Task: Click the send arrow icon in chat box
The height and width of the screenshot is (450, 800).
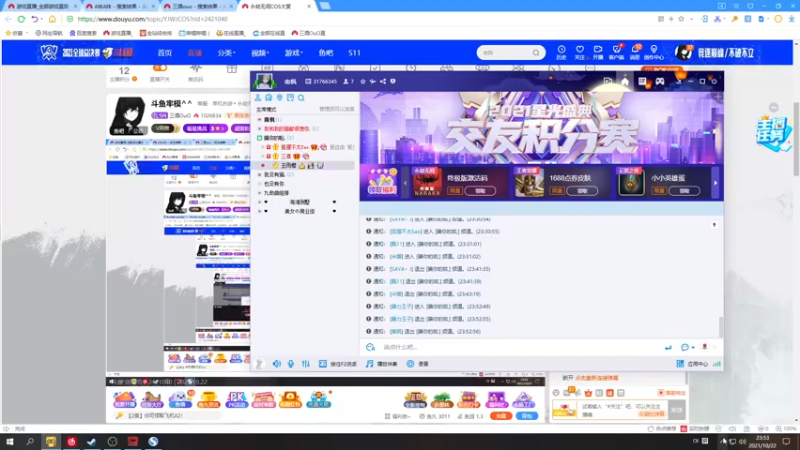Action: [668, 347]
